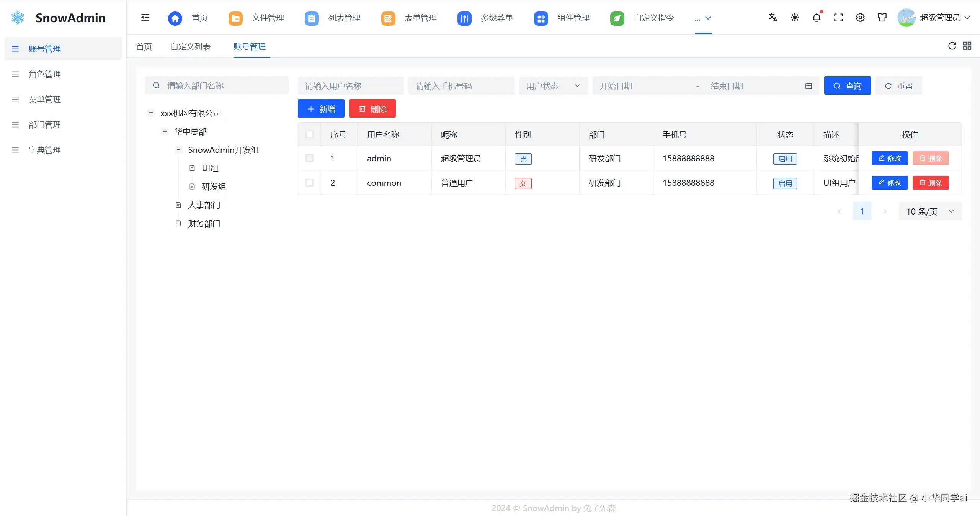This screenshot has width=980, height=516.
Task: Click the skin/shirt theme icon
Action: click(x=882, y=18)
